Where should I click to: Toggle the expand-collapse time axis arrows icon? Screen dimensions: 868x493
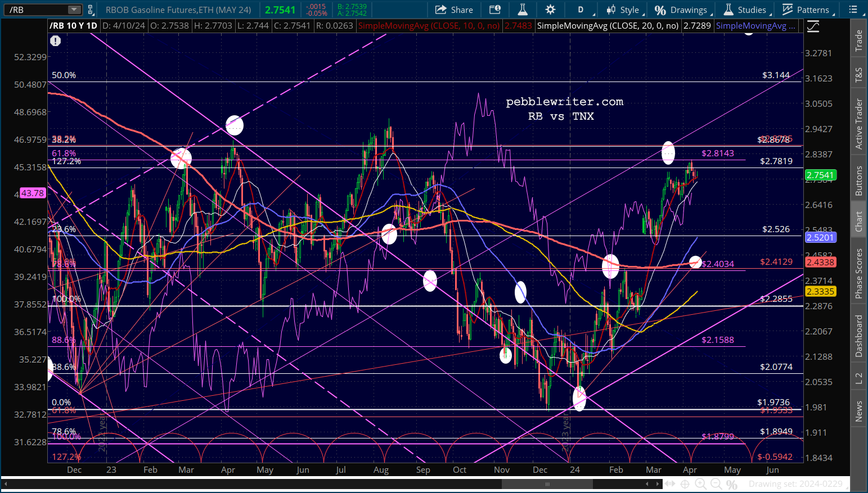[x=669, y=484]
